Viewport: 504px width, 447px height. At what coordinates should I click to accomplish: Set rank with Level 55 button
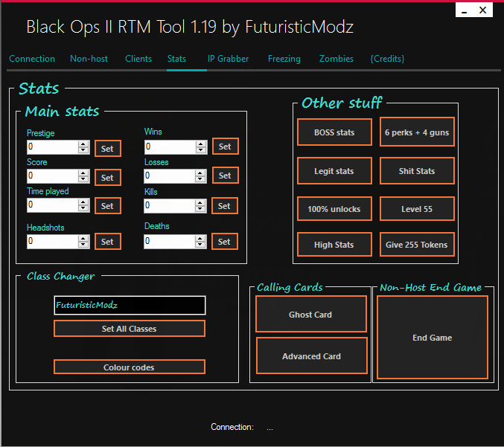[417, 209]
